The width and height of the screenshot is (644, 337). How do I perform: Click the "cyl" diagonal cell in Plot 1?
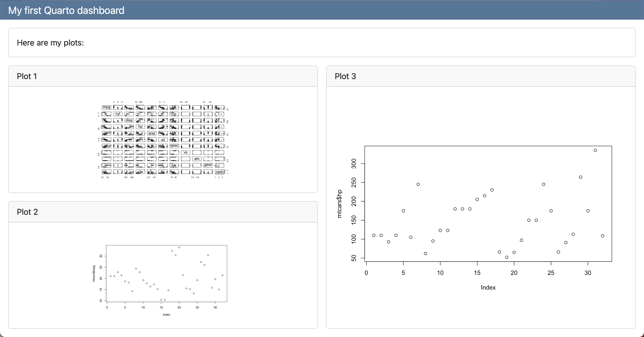(118, 114)
